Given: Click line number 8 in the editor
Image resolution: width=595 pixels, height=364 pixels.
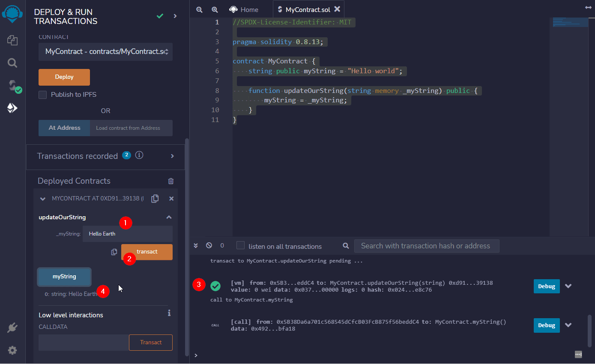Looking at the screenshot, I should click(x=217, y=90).
